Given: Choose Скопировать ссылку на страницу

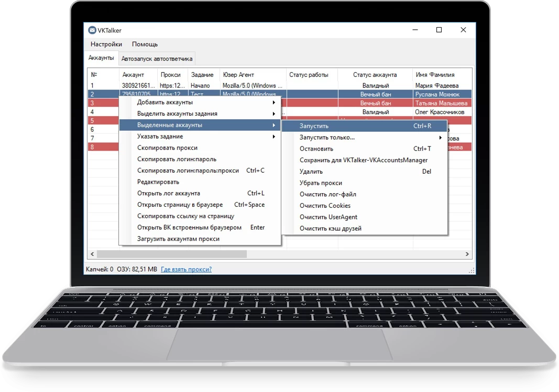Looking at the screenshot, I should pyautogui.click(x=200, y=216).
